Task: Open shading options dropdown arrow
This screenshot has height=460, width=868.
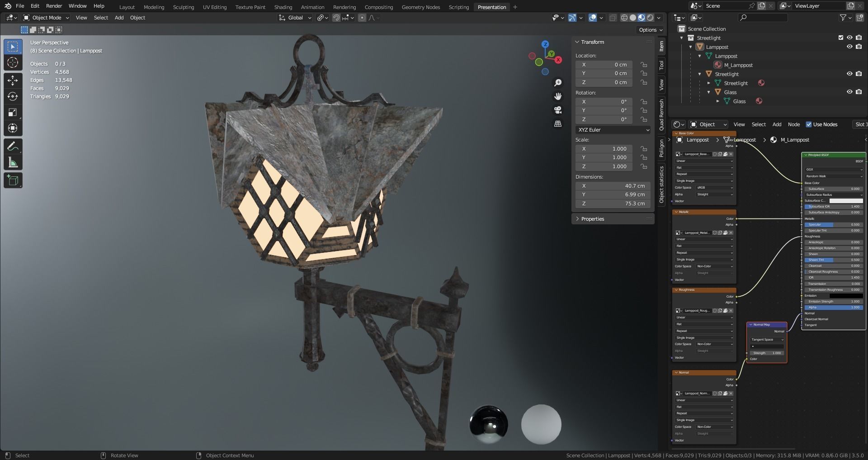Action: click(659, 18)
